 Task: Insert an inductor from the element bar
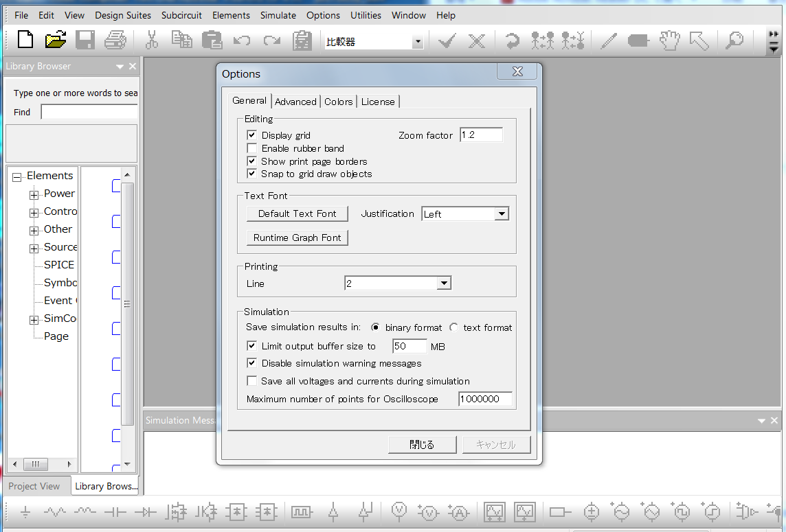pyautogui.click(x=85, y=512)
